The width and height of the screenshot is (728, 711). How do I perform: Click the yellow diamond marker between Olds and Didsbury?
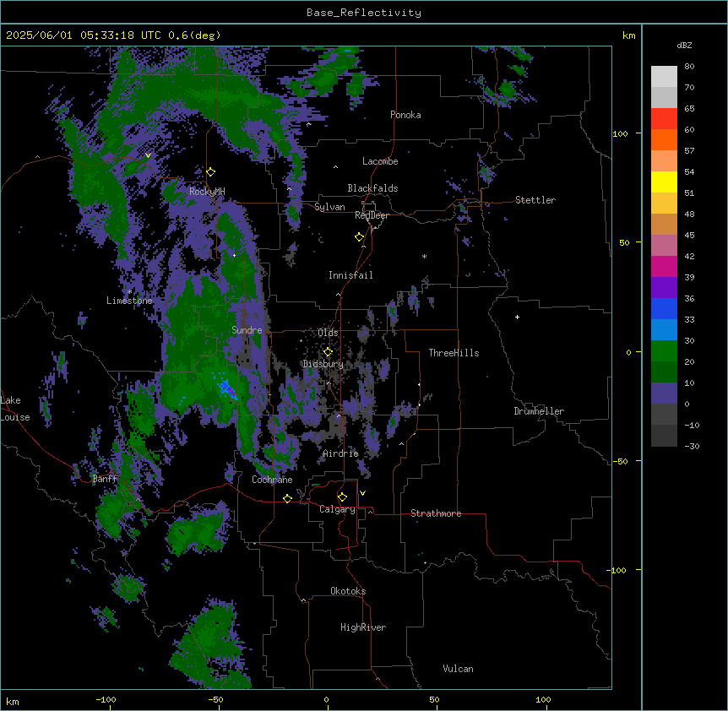pyautogui.click(x=328, y=352)
